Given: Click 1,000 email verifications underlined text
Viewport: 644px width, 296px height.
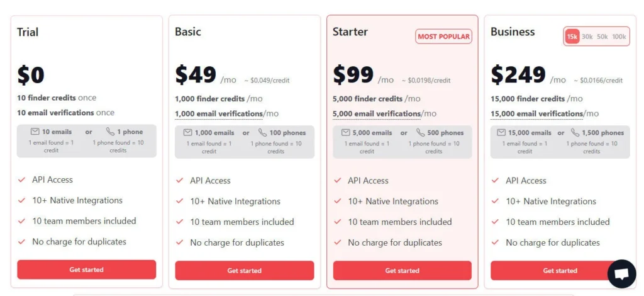Looking at the screenshot, I should point(219,114).
